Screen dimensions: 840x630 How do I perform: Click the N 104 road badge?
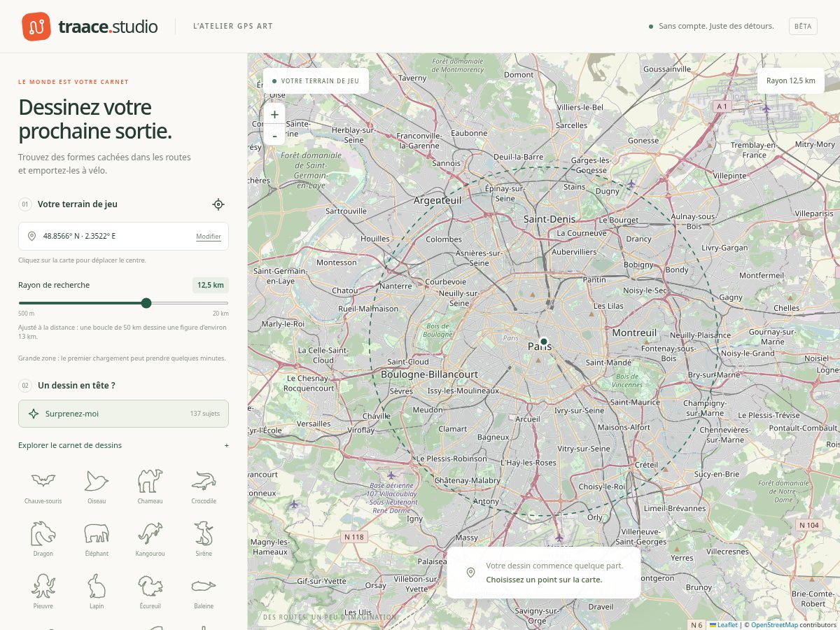808,525
